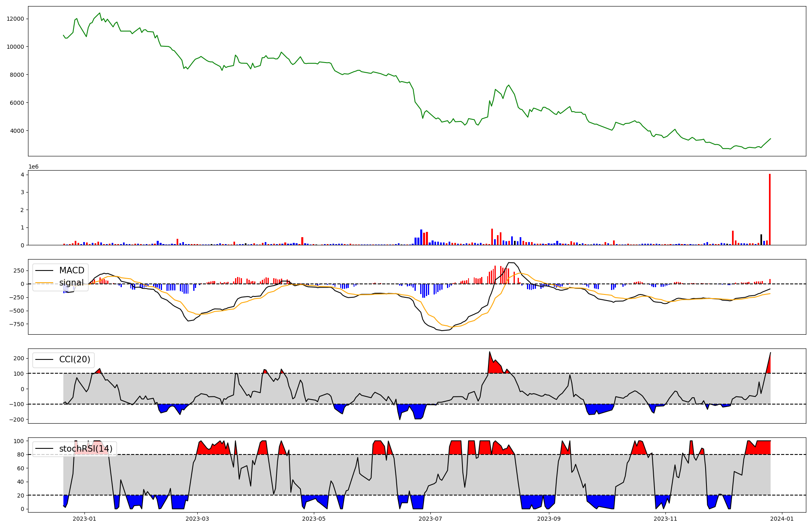Screen dimensions: 812x528
Task: Click the MACD legend entry
Action: pyautogui.click(x=71, y=270)
